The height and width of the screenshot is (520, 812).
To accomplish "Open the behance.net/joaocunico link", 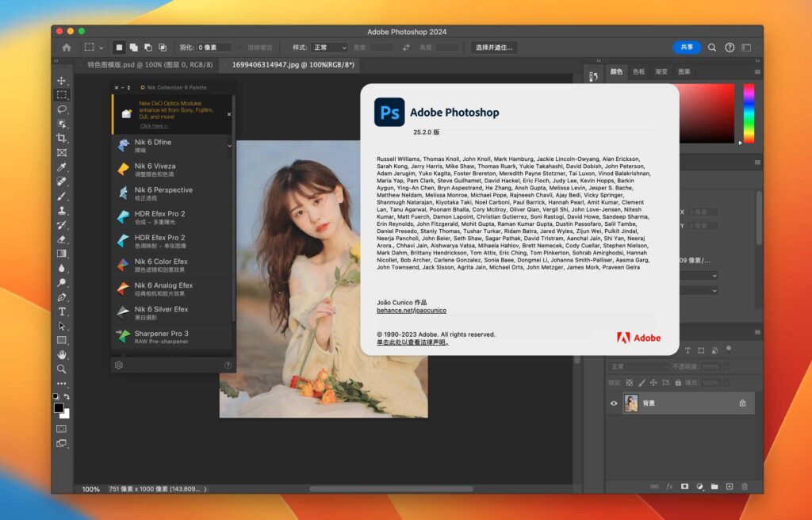I will tap(412, 310).
